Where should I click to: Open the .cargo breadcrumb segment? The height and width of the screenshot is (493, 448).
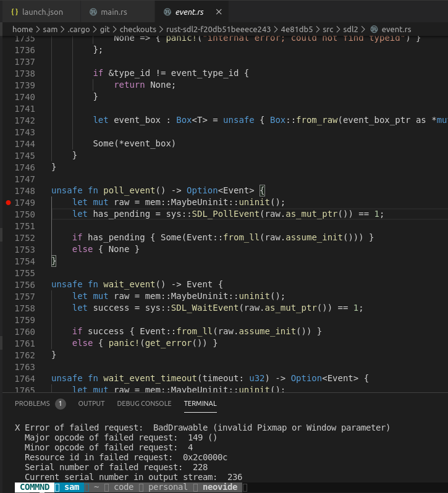pos(78,29)
